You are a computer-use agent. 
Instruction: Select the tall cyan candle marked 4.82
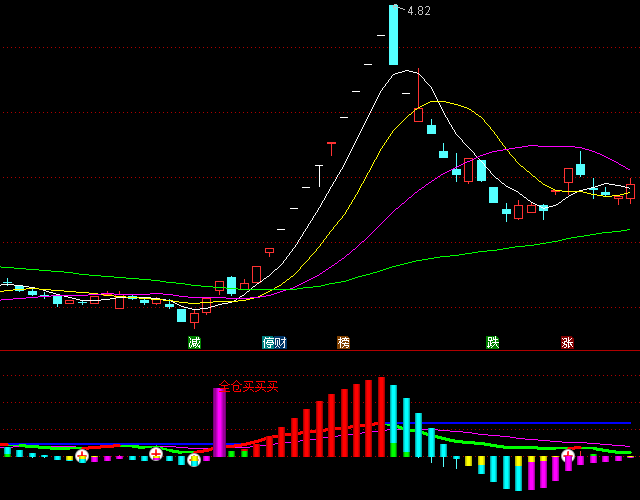[x=393, y=35]
